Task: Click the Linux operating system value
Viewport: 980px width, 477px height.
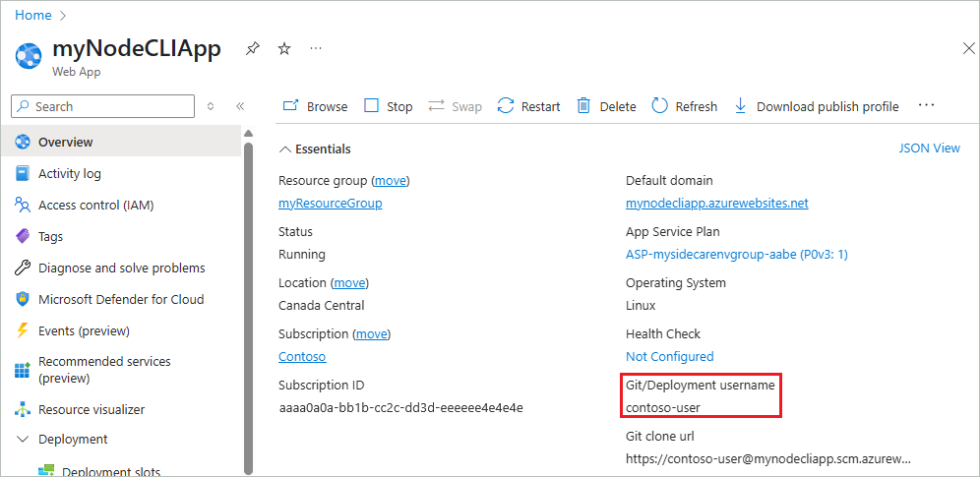Action: 641,305
